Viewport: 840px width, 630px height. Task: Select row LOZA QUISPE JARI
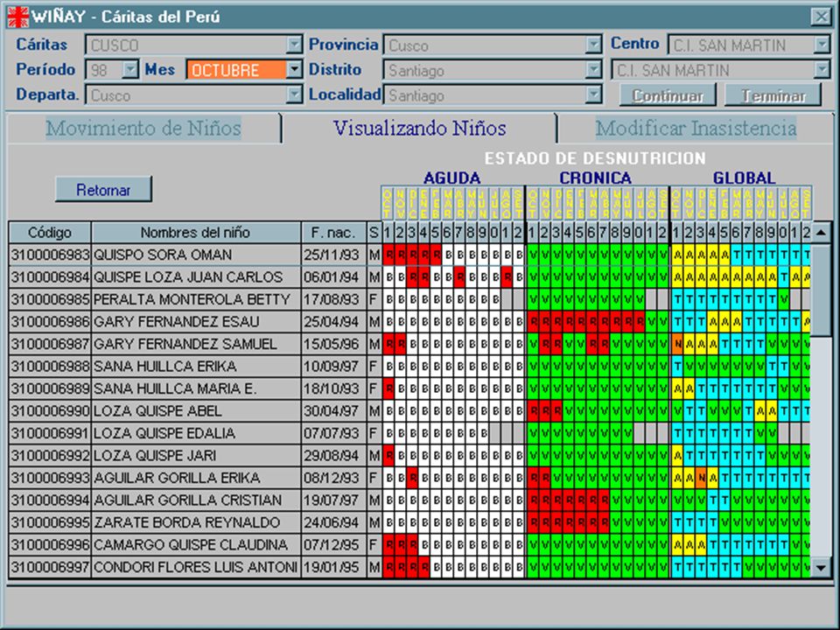(409, 455)
